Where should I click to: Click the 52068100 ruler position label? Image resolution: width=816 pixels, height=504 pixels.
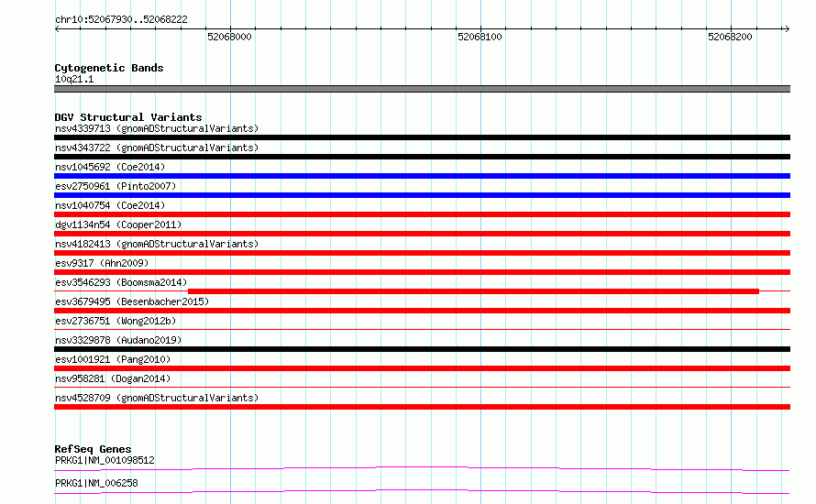(480, 37)
